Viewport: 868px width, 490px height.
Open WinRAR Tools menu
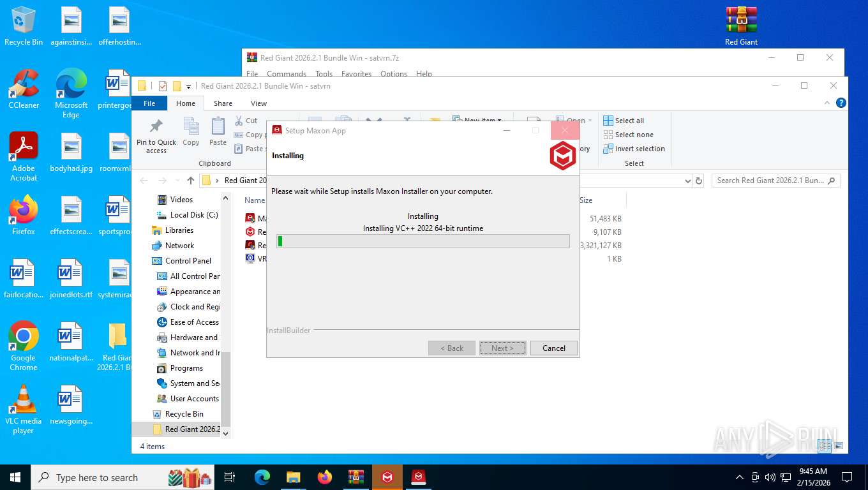coord(324,74)
